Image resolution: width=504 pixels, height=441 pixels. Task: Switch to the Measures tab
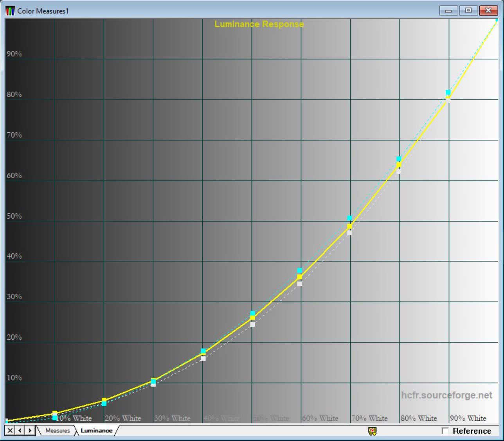[x=58, y=430]
